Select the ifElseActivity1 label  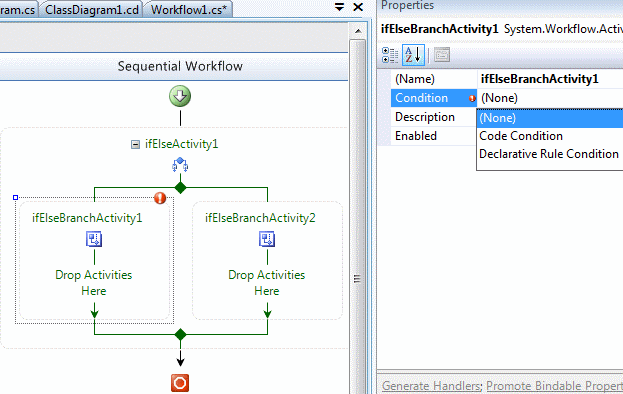pos(182,144)
